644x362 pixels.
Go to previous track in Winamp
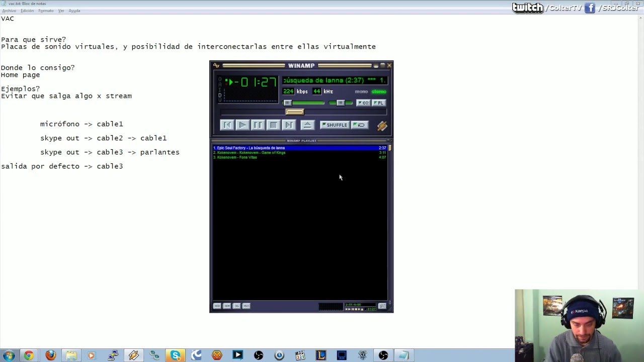[227, 125]
